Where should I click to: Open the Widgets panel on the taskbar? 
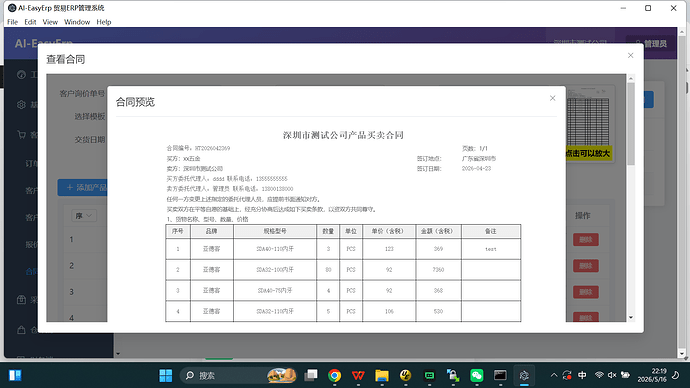(x=15, y=375)
